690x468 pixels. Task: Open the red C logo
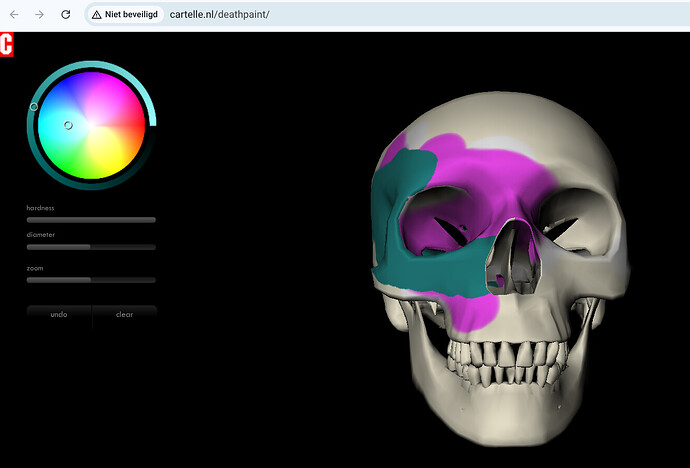pyautogui.click(x=6, y=45)
